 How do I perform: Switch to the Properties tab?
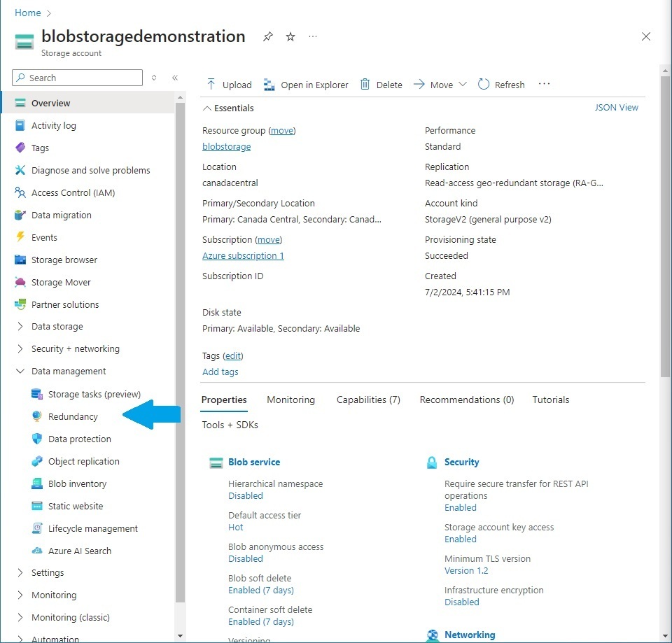(x=224, y=400)
